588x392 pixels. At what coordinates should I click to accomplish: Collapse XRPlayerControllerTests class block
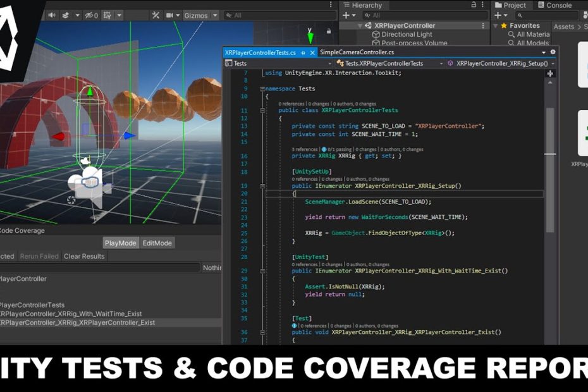pos(262,110)
